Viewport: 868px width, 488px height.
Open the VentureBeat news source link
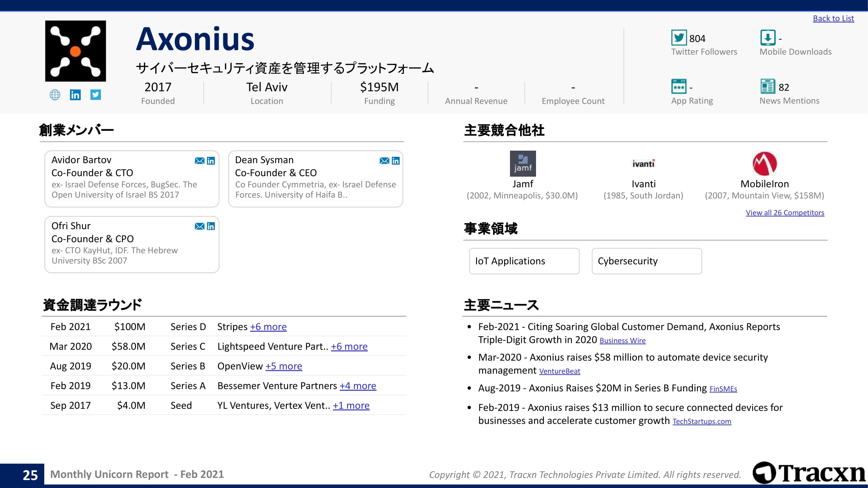pyautogui.click(x=559, y=371)
